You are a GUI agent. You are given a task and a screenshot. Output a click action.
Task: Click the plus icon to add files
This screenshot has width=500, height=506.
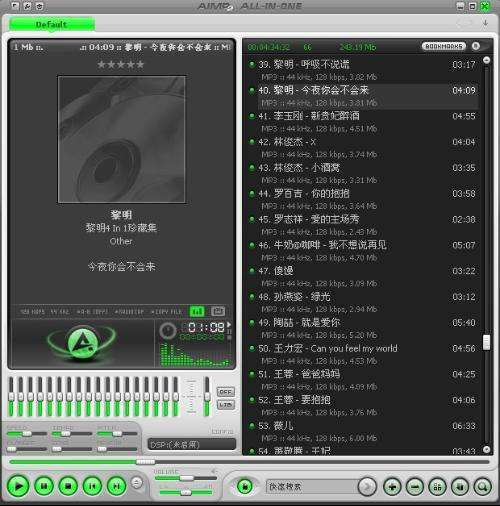[392, 487]
